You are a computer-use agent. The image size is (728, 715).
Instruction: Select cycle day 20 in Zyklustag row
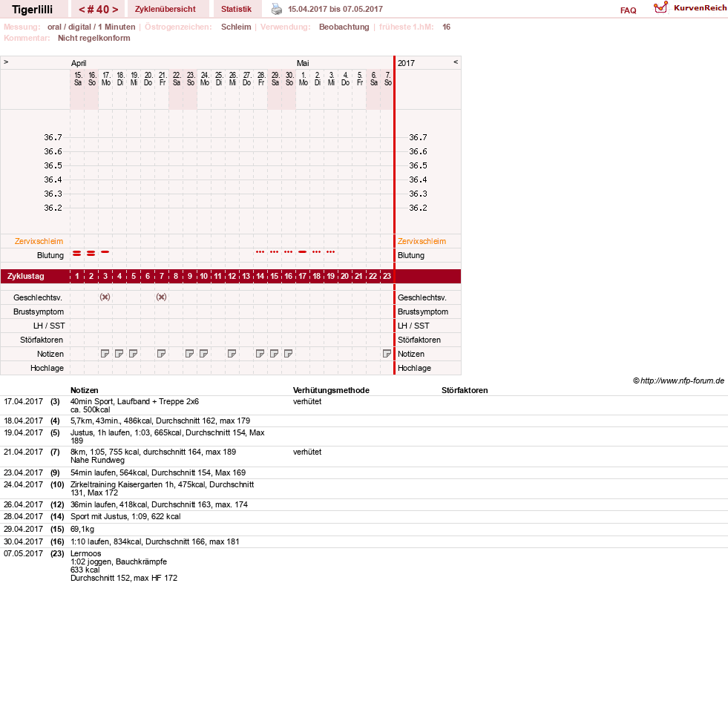(344, 276)
